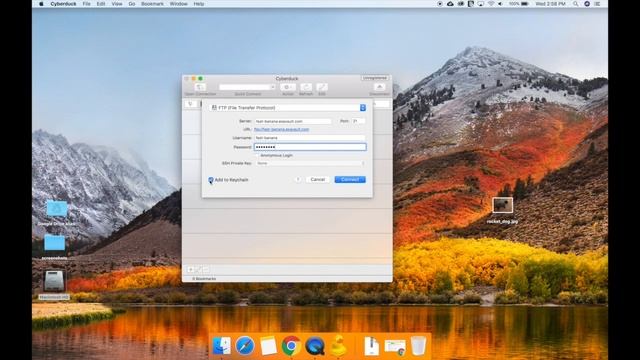Click the Port number field
This screenshot has width=640, height=360.
click(x=358, y=121)
